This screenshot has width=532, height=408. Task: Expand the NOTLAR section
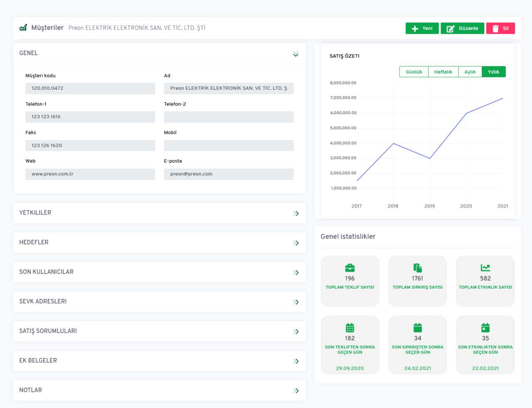tap(296, 391)
